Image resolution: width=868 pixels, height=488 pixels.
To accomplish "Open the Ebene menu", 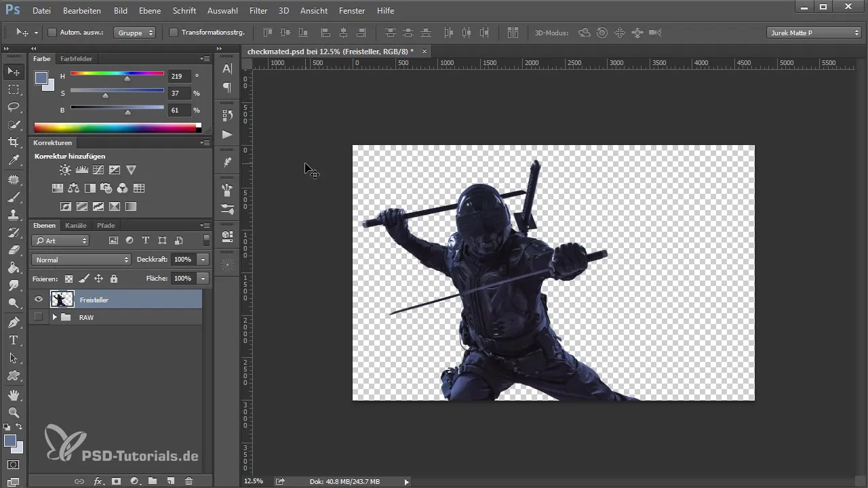I will 150,11.
